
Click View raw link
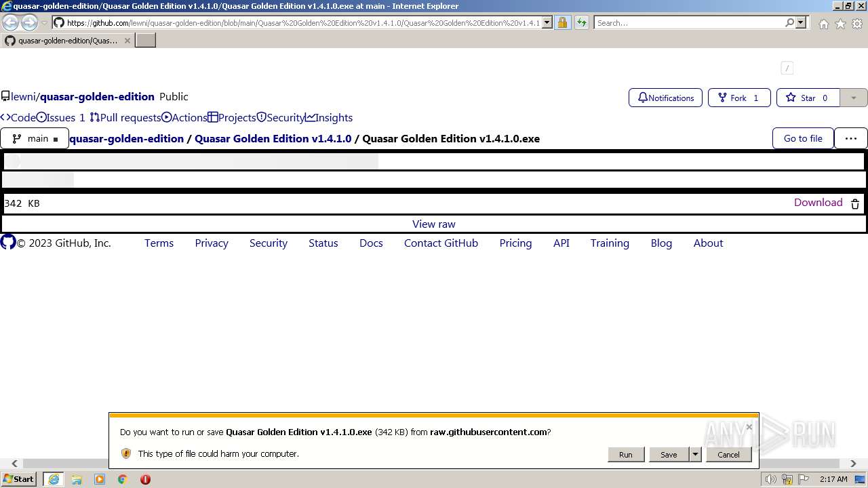pyautogui.click(x=434, y=224)
